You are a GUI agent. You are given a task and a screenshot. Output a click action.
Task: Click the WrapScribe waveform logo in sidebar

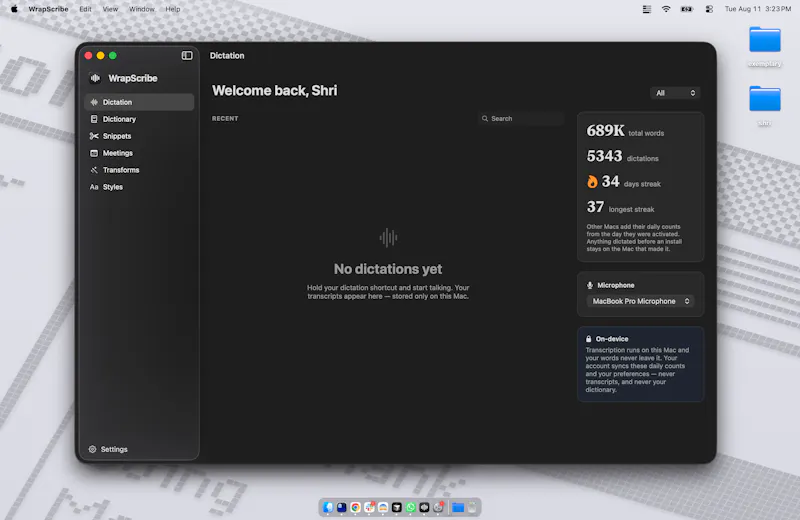pos(95,78)
